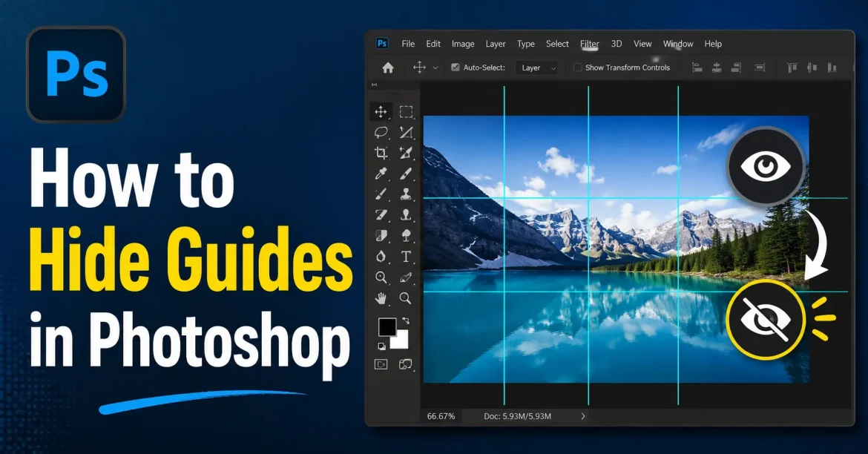Open the Layer menu
This screenshot has width=868, height=454.
496,44
